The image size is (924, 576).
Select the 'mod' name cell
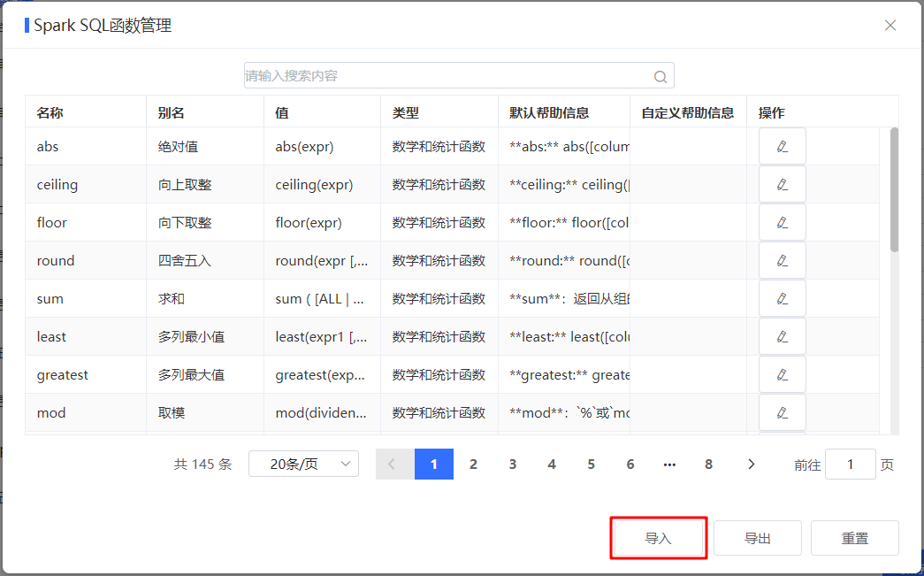(86, 412)
